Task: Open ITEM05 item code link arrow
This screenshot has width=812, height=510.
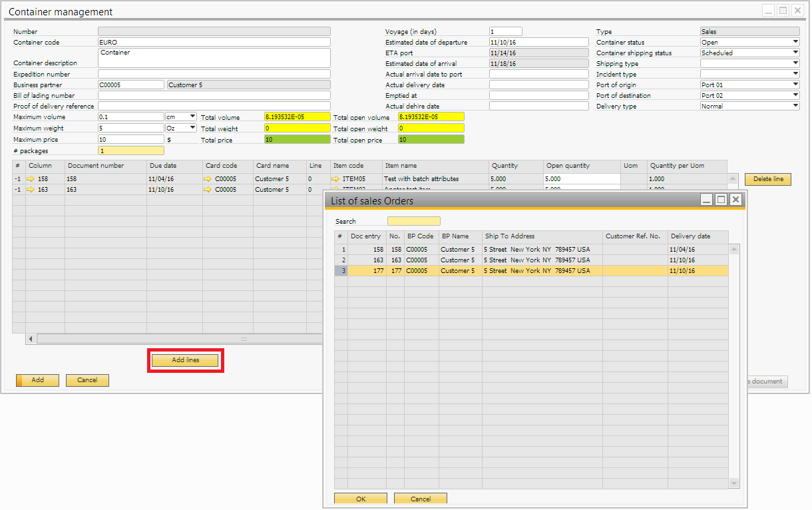Action: (335, 179)
